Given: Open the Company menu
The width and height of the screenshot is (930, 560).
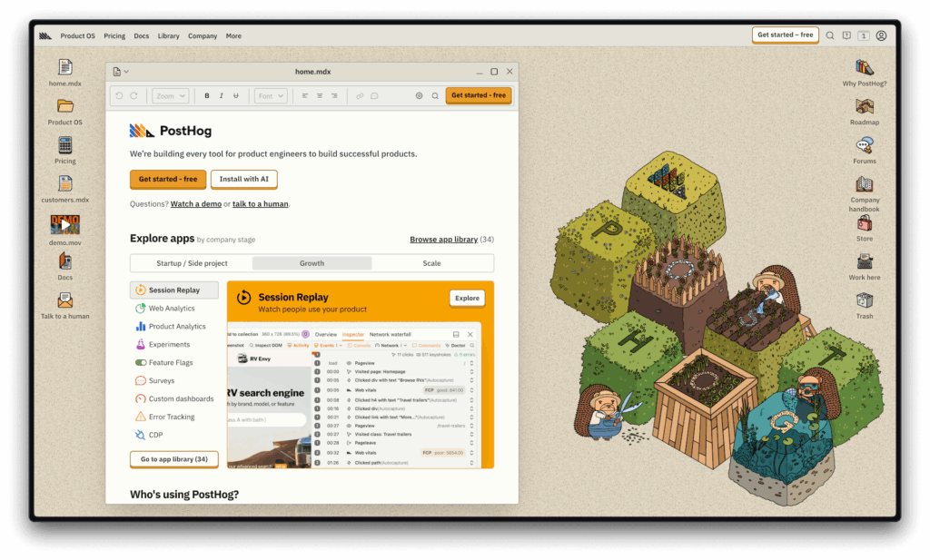Looking at the screenshot, I should (x=203, y=36).
